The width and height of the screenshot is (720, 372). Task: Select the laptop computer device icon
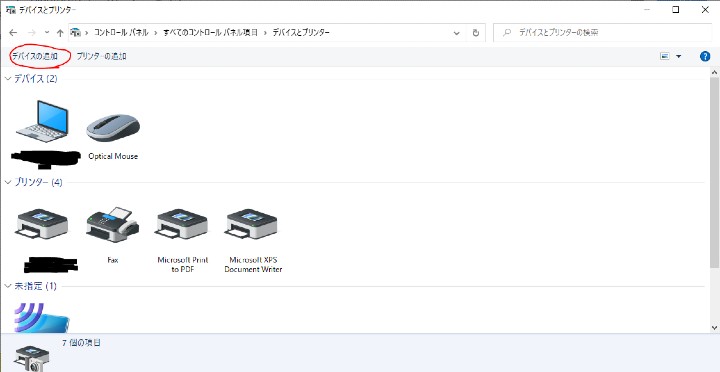click(x=42, y=121)
